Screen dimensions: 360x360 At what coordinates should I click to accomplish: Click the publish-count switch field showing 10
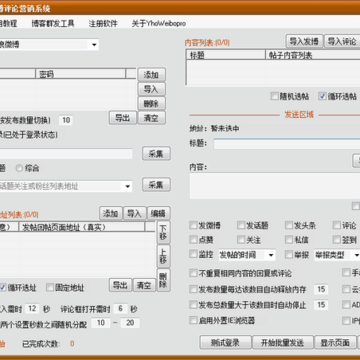click(66, 120)
